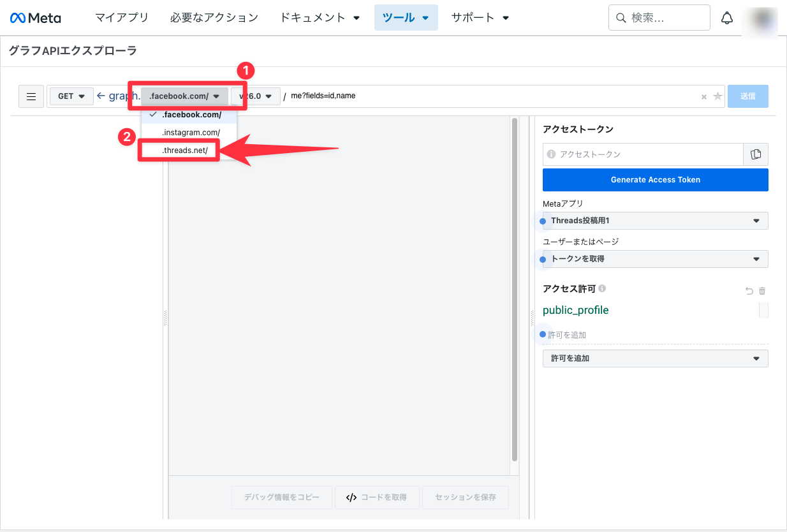Expand the サポート menu
The height and width of the screenshot is (532, 787).
[x=480, y=18]
